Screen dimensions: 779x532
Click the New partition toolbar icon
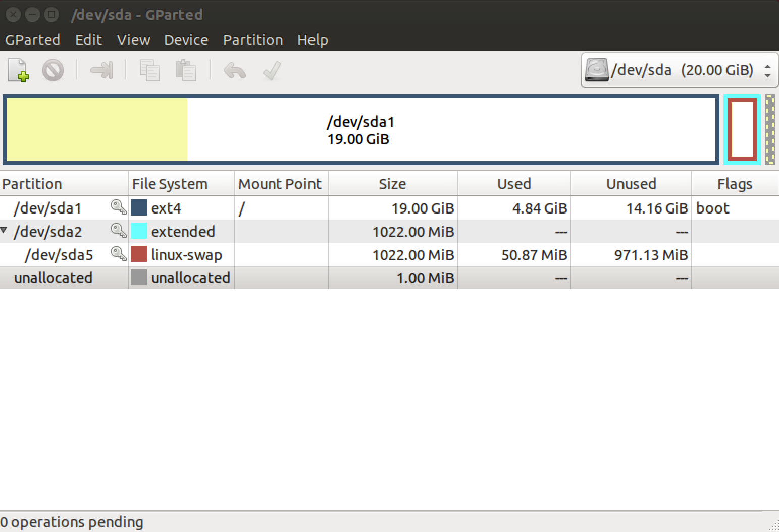pyautogui.click(x=18, y=70)
